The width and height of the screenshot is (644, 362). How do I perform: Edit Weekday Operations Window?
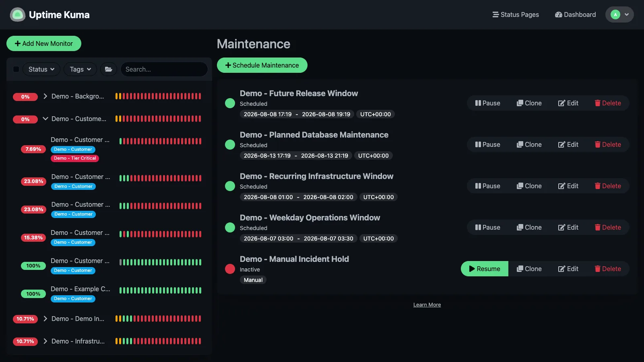(x=568, y=227)
